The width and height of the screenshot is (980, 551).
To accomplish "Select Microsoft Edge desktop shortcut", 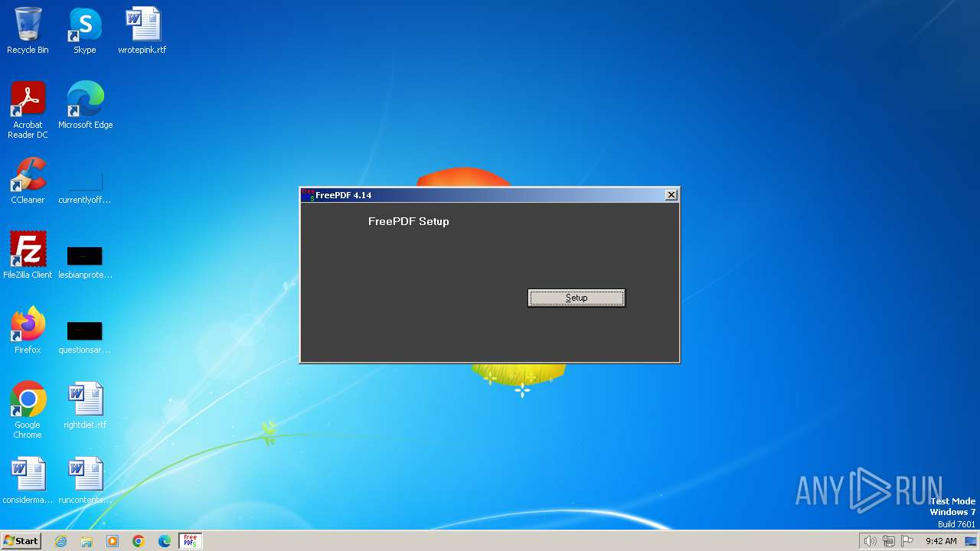I will (x=85, y=106).
